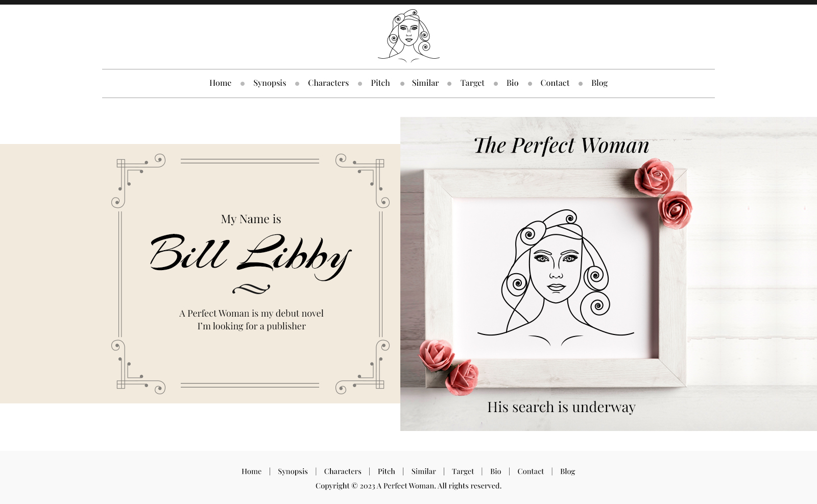Viewport: 817px width, 504px height.
Task: Click the Home link in the footer
Action: (x=251, y=471)
